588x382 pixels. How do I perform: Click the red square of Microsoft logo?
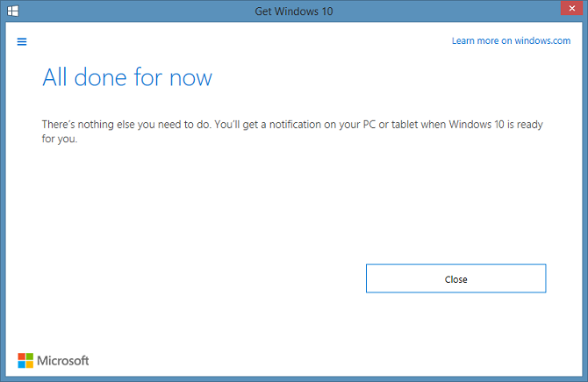pos(21,356)
